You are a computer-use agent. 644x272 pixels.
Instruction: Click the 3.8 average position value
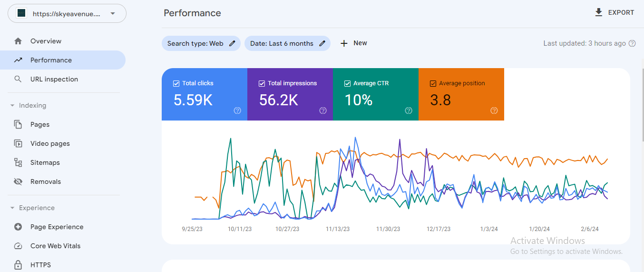(440, 100)
